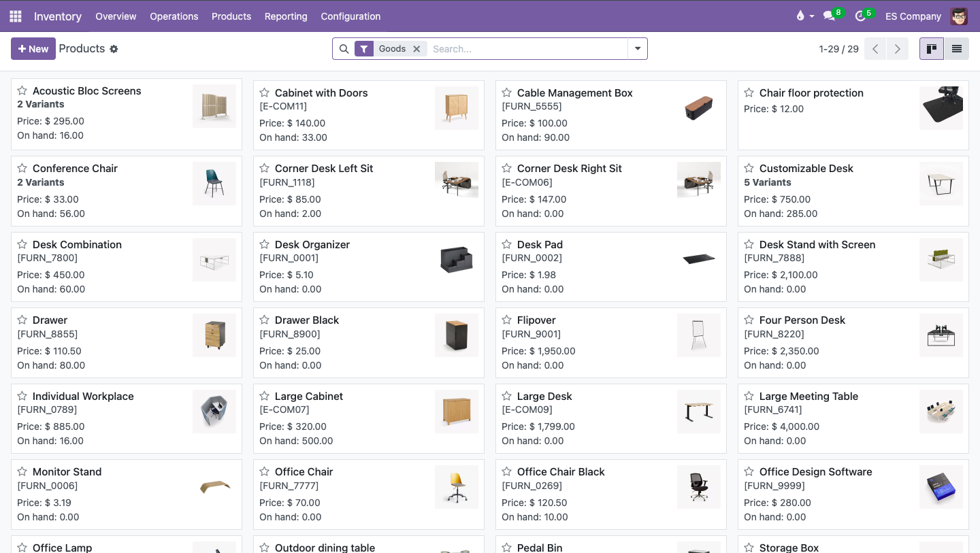Image resolution: width=980 pixels, height=553 pixels.
Task: Open Desk Stand with Screen product
Action: [x=853, y=267]
